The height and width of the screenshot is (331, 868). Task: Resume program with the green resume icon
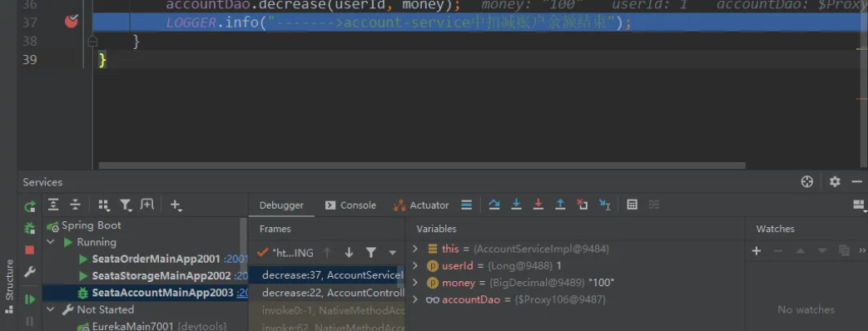click(30, 299)
